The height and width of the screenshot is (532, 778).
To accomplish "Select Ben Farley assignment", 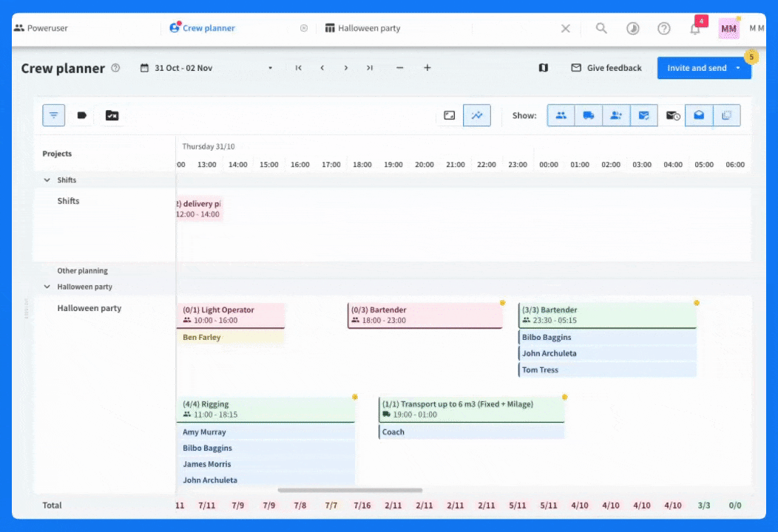I will click(x=231, y=337).
